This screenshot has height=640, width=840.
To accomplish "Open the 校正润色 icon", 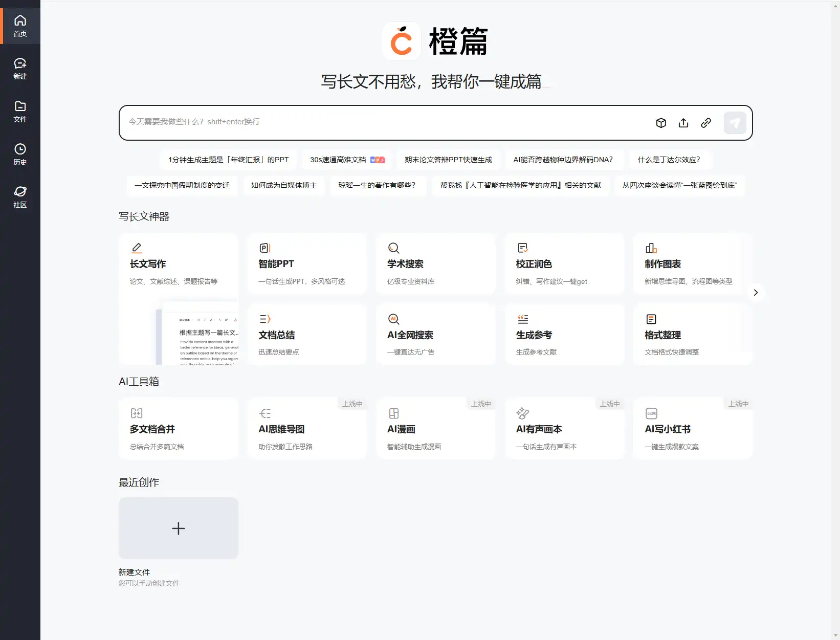I will [x=522, y=248].
